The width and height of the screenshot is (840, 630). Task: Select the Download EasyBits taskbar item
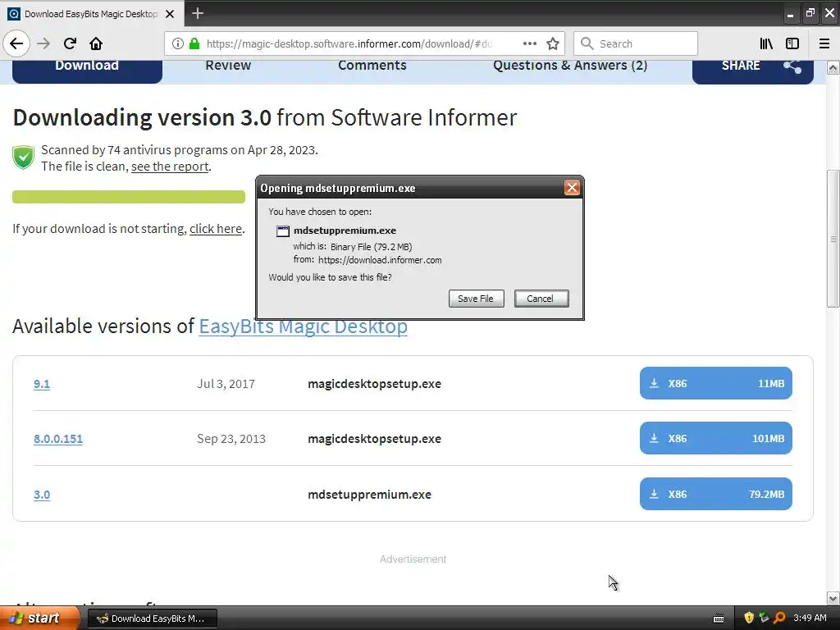tap(152, 619)
